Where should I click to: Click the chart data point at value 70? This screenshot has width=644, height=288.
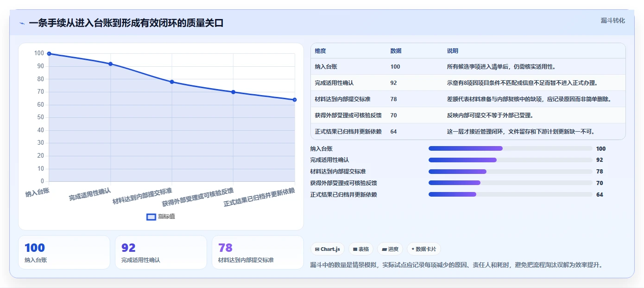tap(233, 92)
